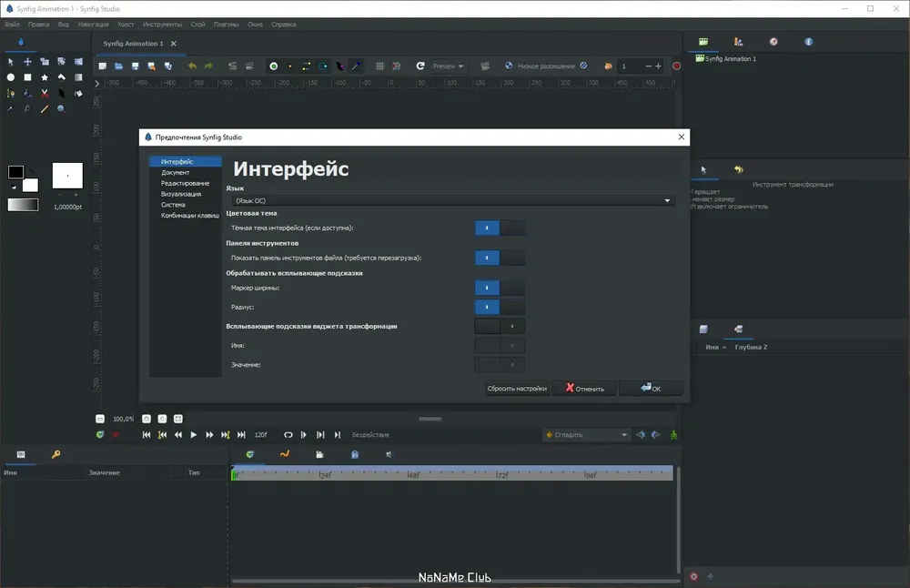Open the Инструменты menu
The width and height of the screenshot is (910, 588).
click(x=163, y=25)
